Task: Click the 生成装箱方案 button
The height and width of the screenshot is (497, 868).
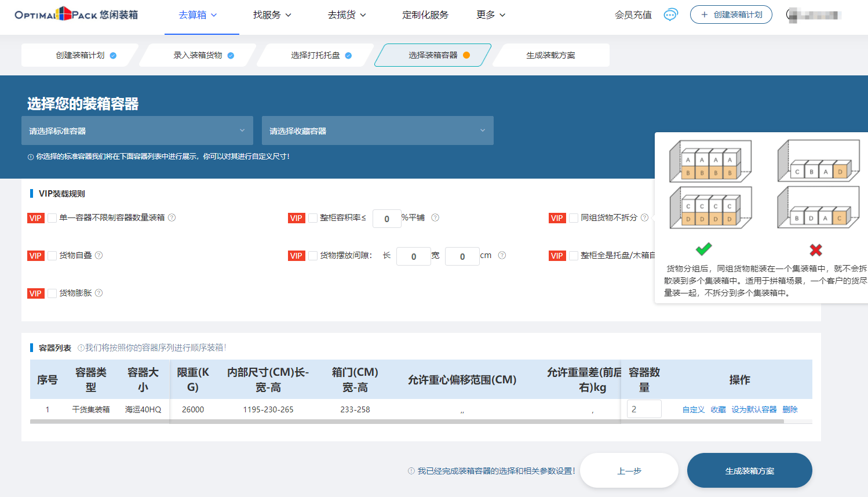Action: pyautogui.click(x=749, y=470)
